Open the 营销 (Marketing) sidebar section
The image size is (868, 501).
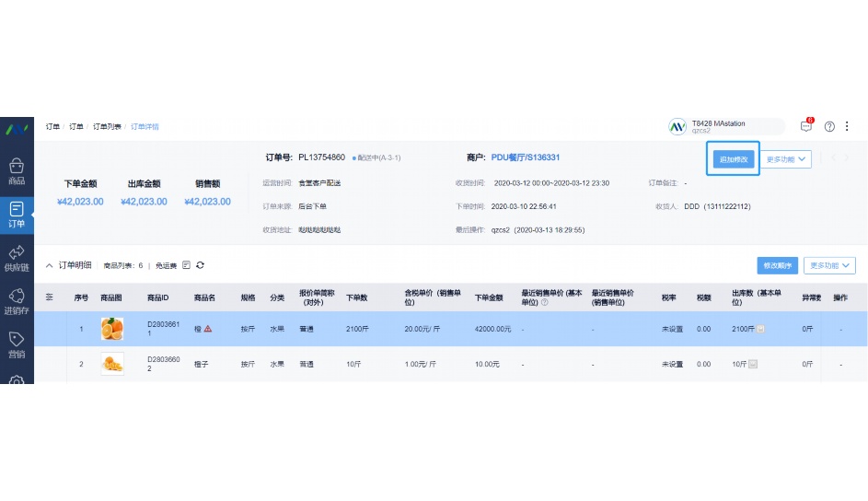(17, 344)
